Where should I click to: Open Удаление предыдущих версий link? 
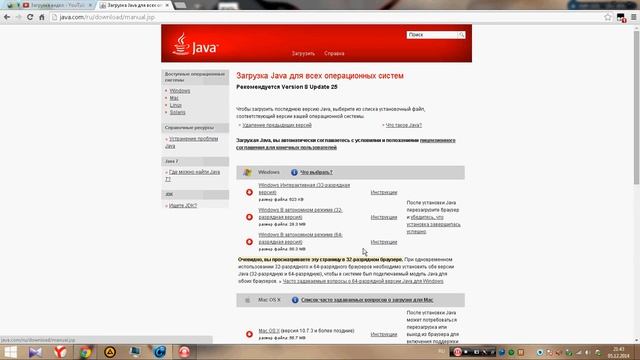pyautogui.click(x=277, y=125)
